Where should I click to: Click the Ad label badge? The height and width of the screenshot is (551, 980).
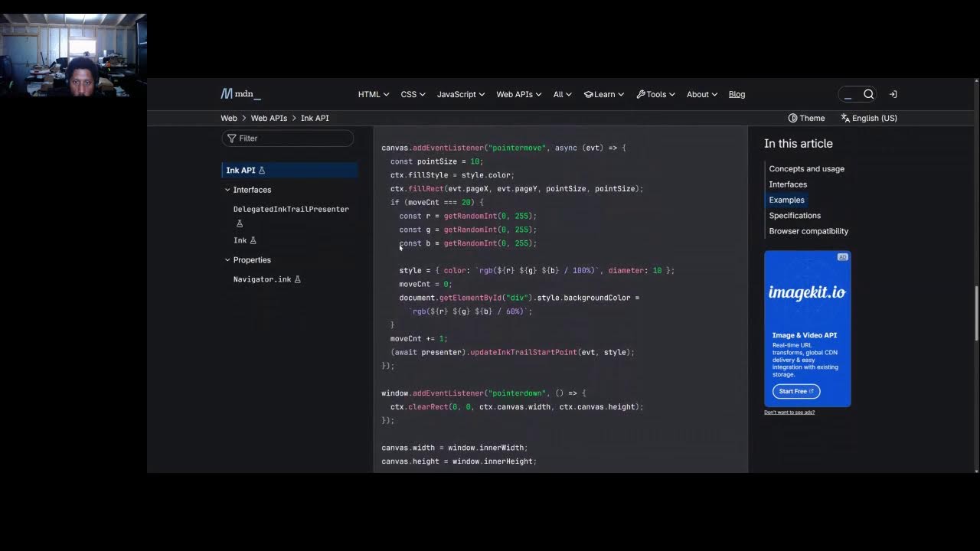click(842, 257)
